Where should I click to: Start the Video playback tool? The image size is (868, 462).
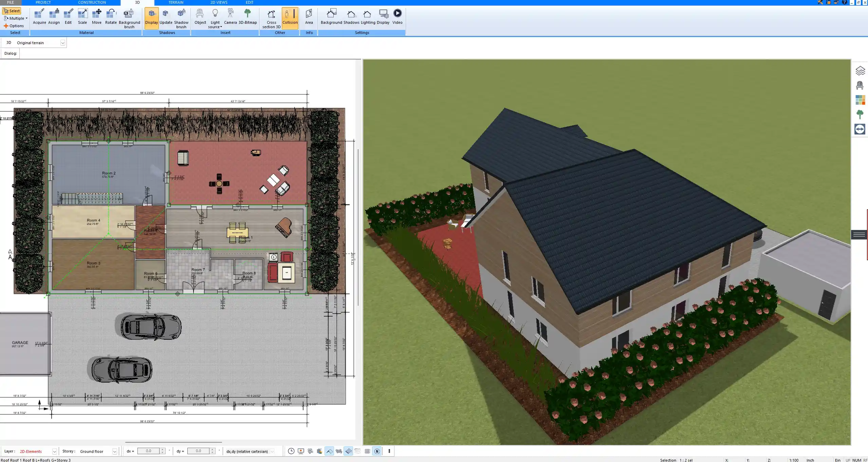(397, 17)
